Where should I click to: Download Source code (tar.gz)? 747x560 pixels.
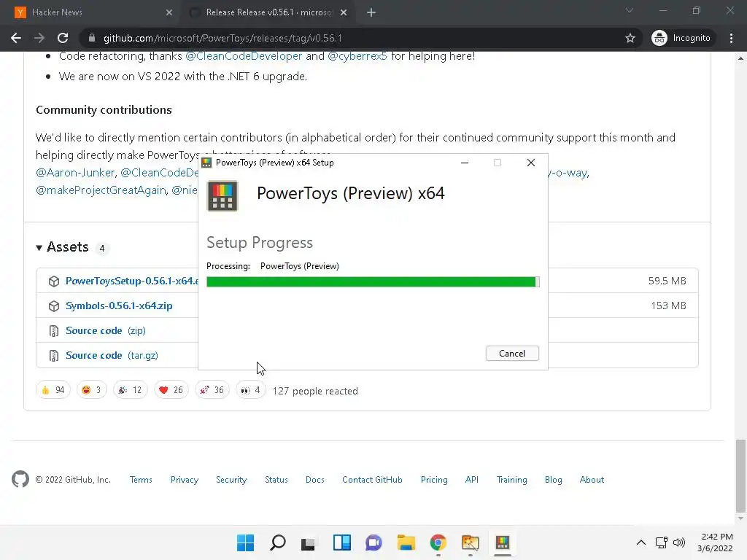pos(112,355)
